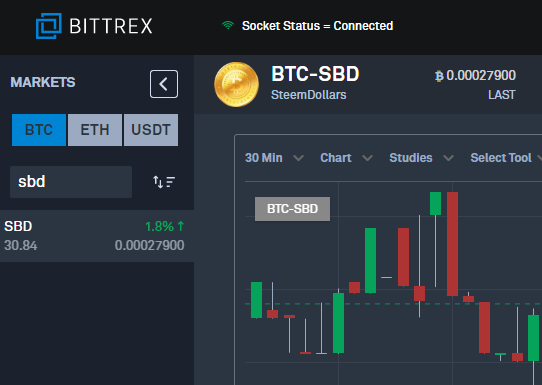Click the BTC-SBD market title
The width and height of the screenshot is (542, 385).
(x=315, y=74)
